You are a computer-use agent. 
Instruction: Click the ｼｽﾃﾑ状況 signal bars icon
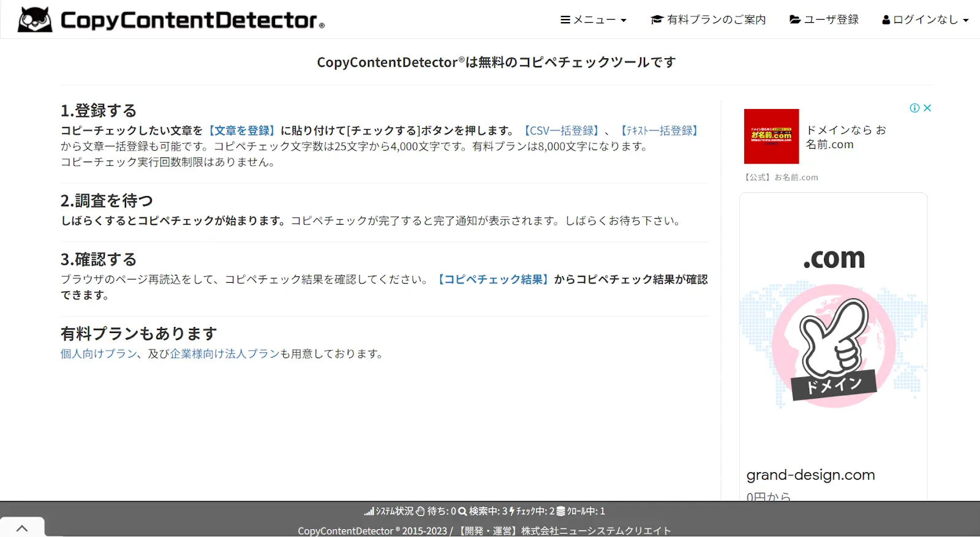[369, 511]
